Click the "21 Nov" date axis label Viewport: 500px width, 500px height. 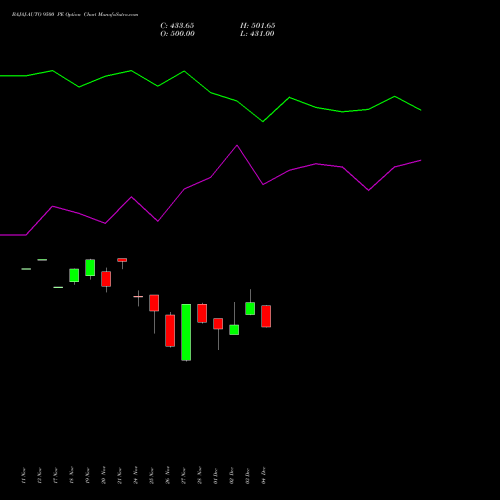pyautogui.click(x=119, y=475)
